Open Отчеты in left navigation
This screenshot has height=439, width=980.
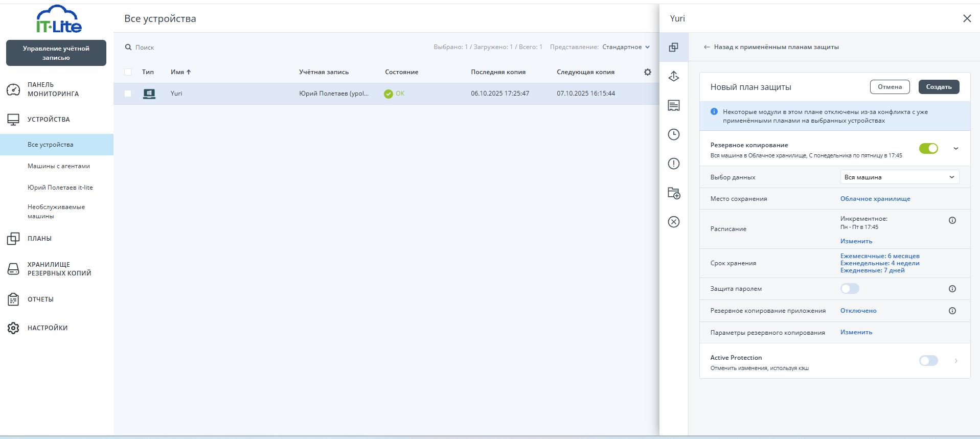(x=40, y=299)
